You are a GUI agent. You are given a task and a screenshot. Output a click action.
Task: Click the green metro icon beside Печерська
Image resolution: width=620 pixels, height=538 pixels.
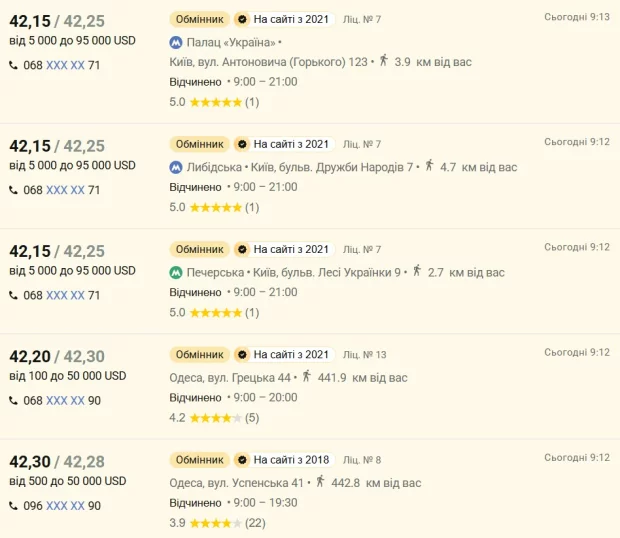click(x=176, y=272)
